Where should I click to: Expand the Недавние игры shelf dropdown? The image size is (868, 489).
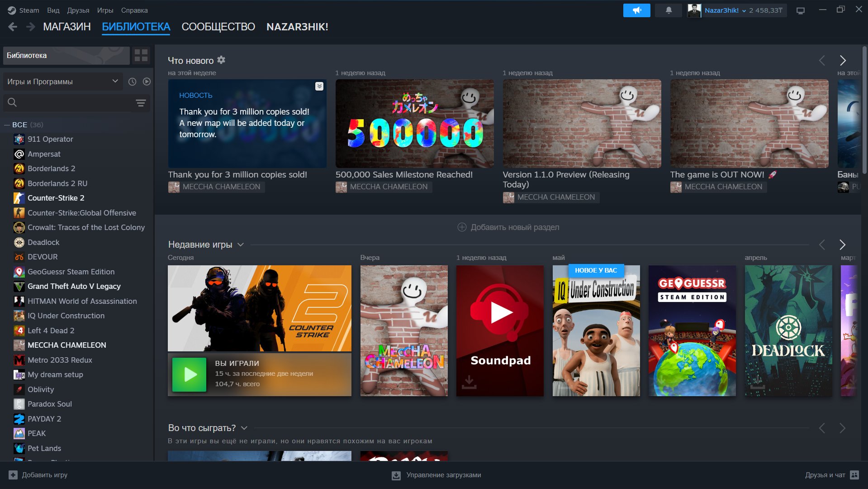(x=241, y=244)
